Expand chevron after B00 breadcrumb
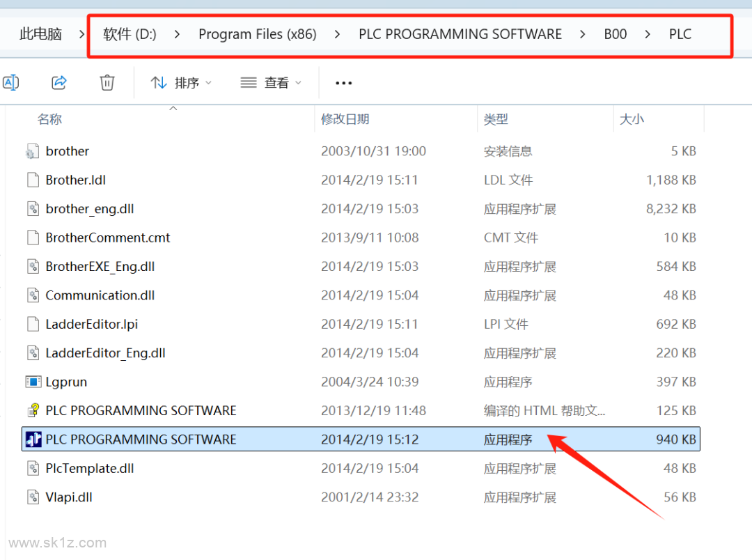The image size is (752, 560). point(648,34)
